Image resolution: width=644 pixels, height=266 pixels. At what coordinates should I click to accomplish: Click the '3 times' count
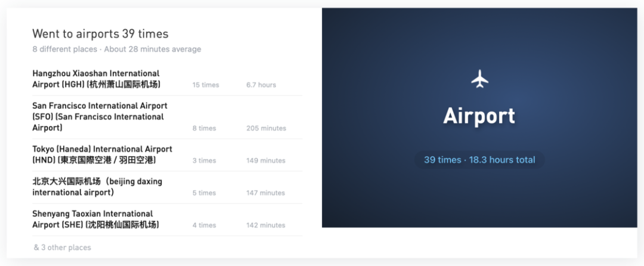[204, 160]
